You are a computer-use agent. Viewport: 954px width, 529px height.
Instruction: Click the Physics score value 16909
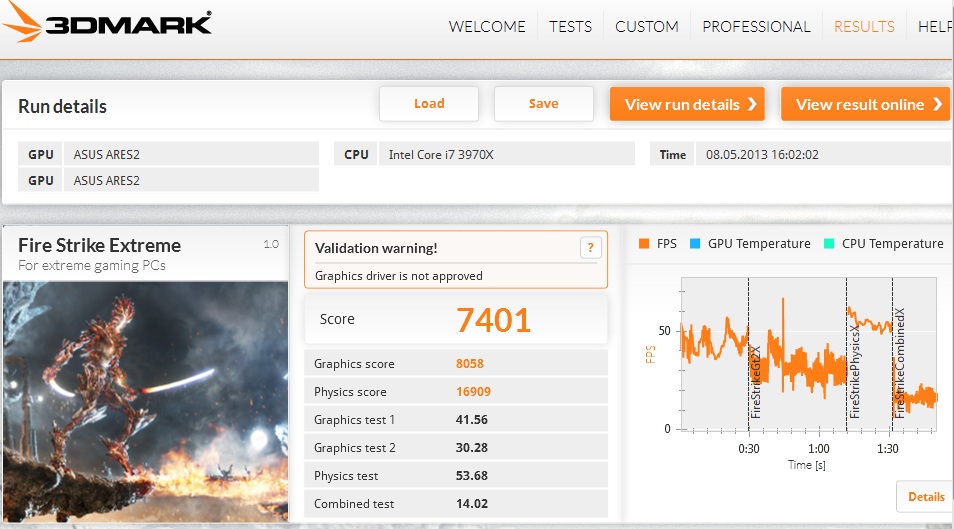(473, 391)
